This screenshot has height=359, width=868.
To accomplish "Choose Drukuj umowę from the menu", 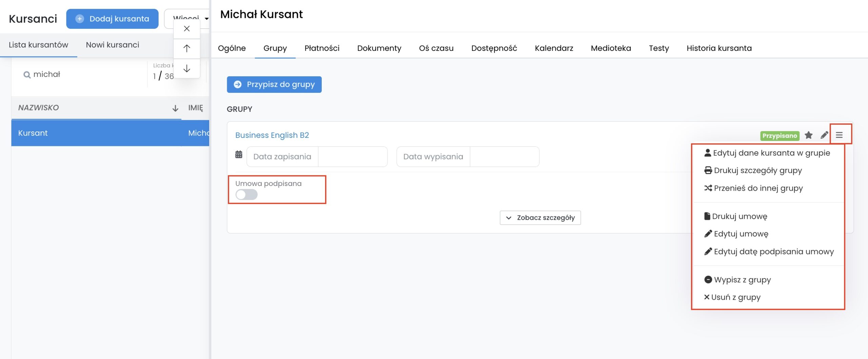I will (739, 216).
